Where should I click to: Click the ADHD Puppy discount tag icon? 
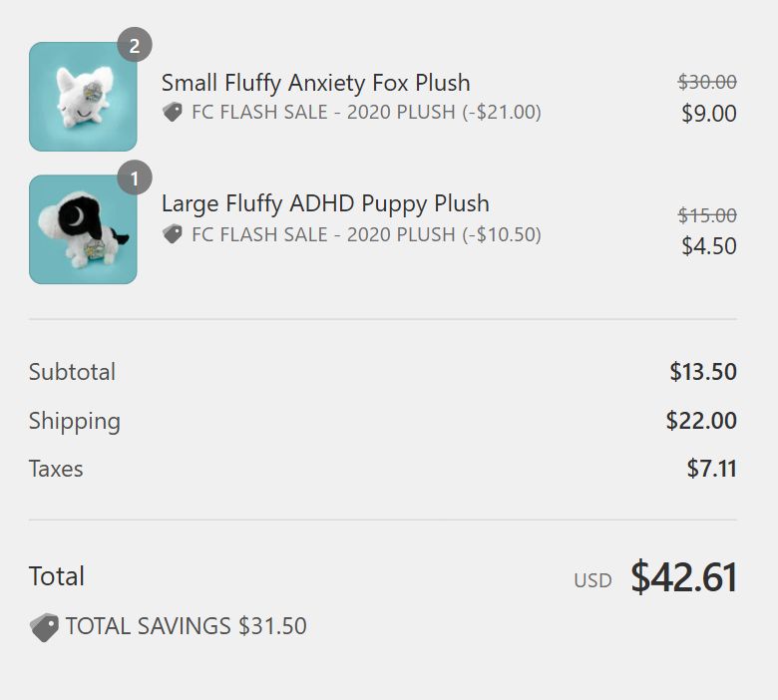pos(173,234)
